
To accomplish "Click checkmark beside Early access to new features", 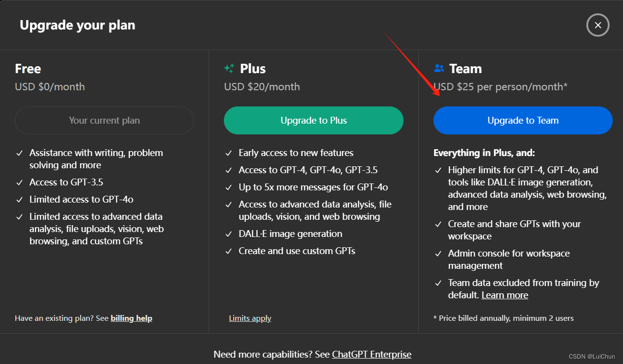I will pyautogui.click(x=228, y=153).
